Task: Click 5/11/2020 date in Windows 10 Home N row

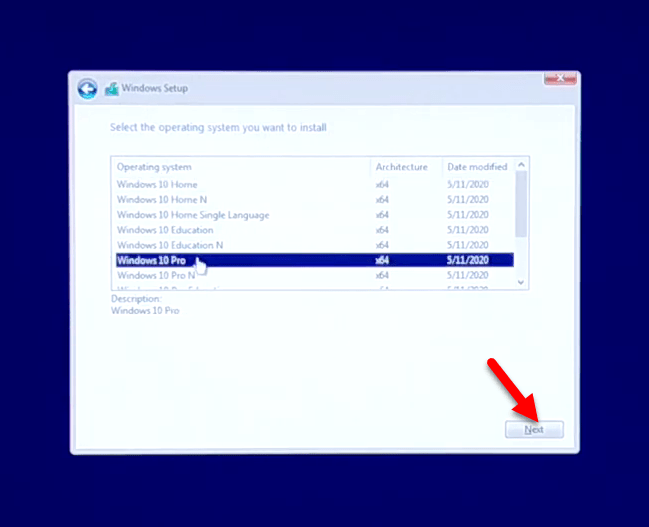Action: (468, 200)
